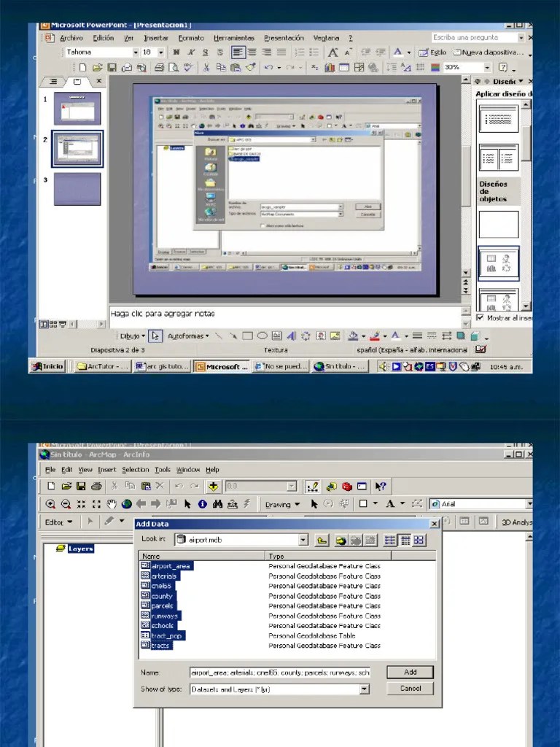Align text left in PowerPoint toolbar

(238, 52)
